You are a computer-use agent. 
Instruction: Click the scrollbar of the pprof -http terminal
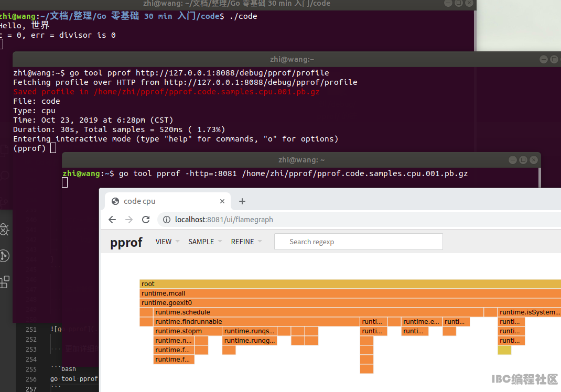[x=540, y=178]
